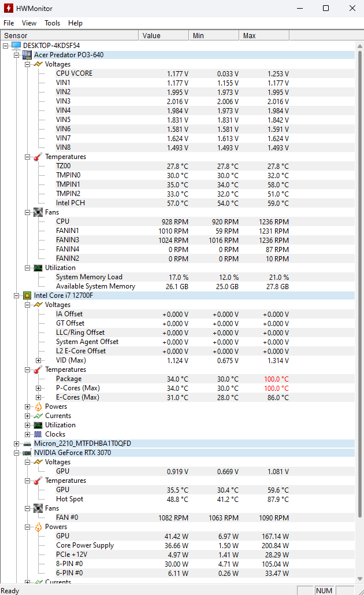Click the thermometer icon under NVIDIA GeForce
The image size is (364, 595).
click(x=38, y=481)
